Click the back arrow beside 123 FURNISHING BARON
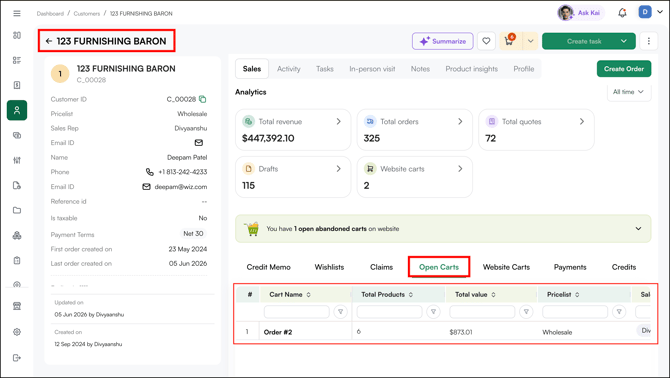670x378 pixels. coord(49,41)
